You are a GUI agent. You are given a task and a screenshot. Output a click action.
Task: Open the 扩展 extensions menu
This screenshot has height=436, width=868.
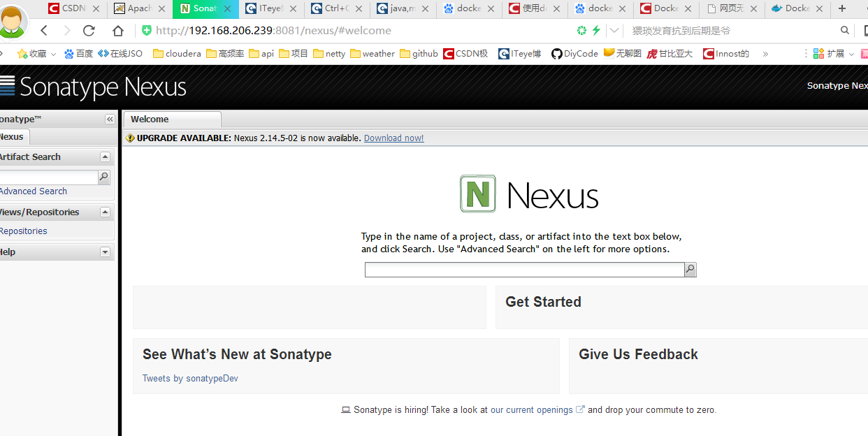tap(834, 54)
